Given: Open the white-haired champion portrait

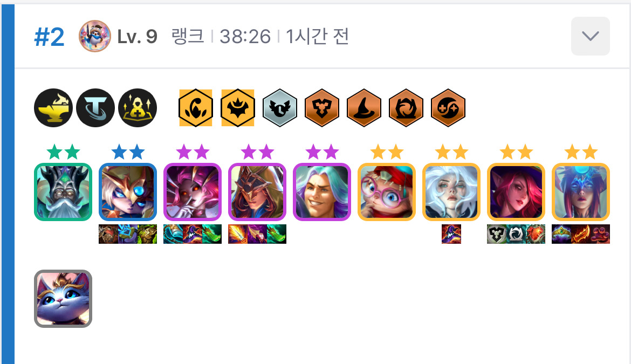Looking at the screenshot, I should point(451,192).
